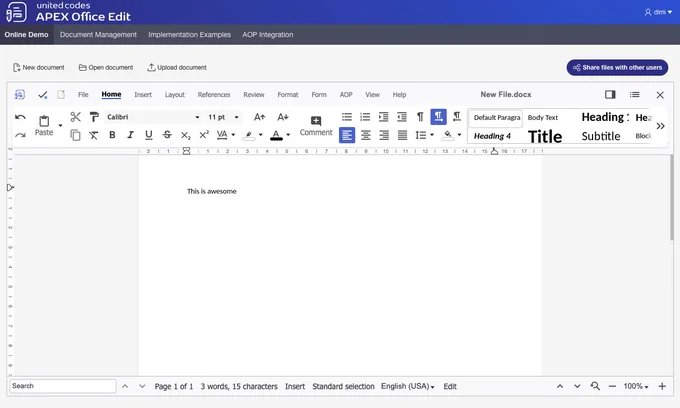The width and height of the screenshot is (680, 408).
Task: Toggle bold formatting
Action: point(112,135)
